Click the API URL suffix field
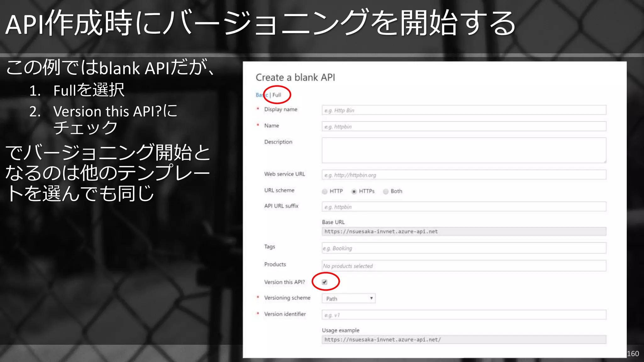Screen dimensions: 644x362 [464, 207]
